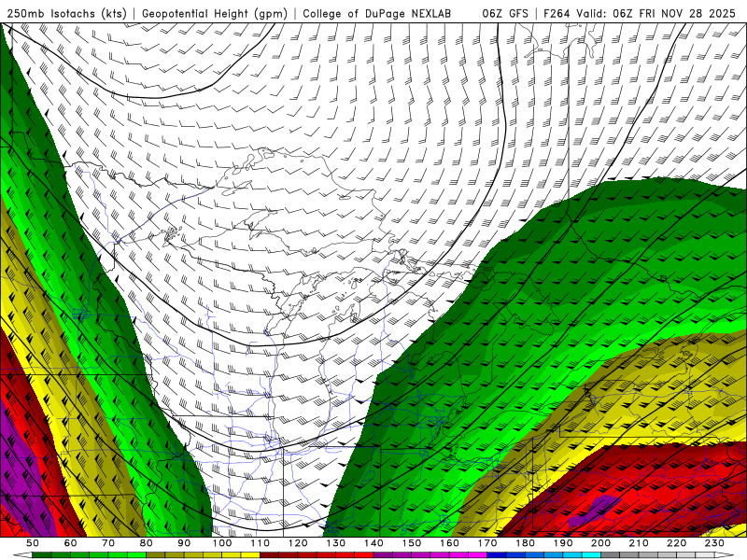Click the 80 knot legend label
This screenshot has height=560, width=747.
[147, 543]
